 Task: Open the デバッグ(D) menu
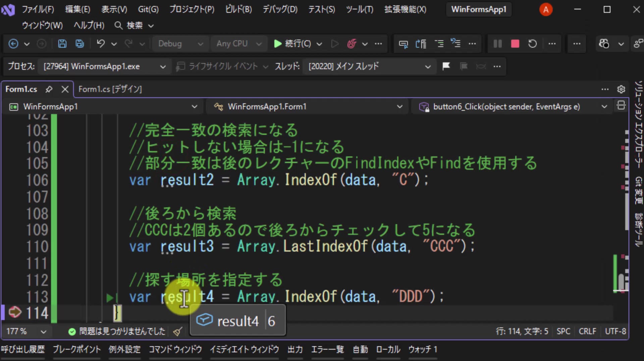coord(280,9)
